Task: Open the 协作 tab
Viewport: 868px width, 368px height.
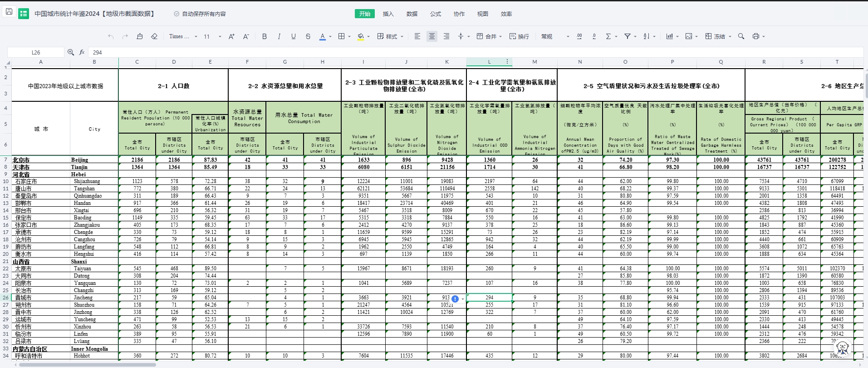Action: [459, 14]
